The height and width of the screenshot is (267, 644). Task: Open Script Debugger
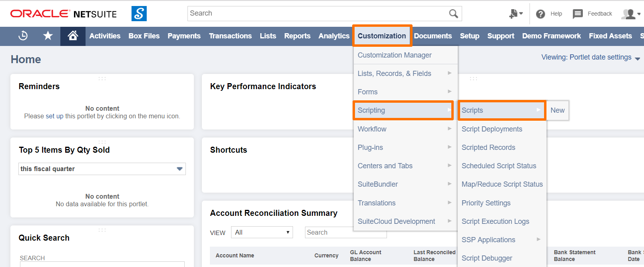point(502,258)
